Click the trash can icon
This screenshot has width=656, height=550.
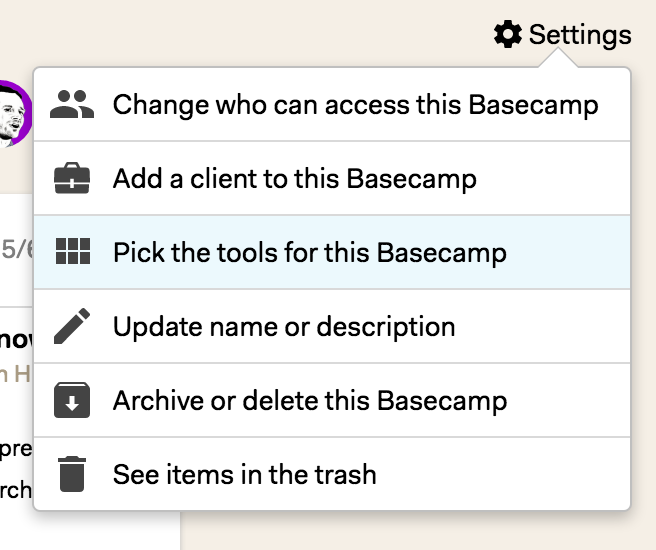pyautogui.click(x=72, y=474)
